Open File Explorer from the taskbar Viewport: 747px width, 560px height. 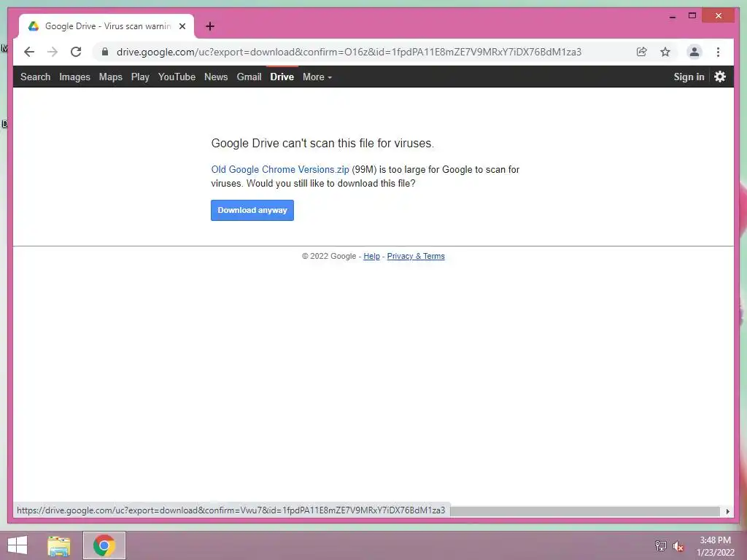(x=59, y=545)
